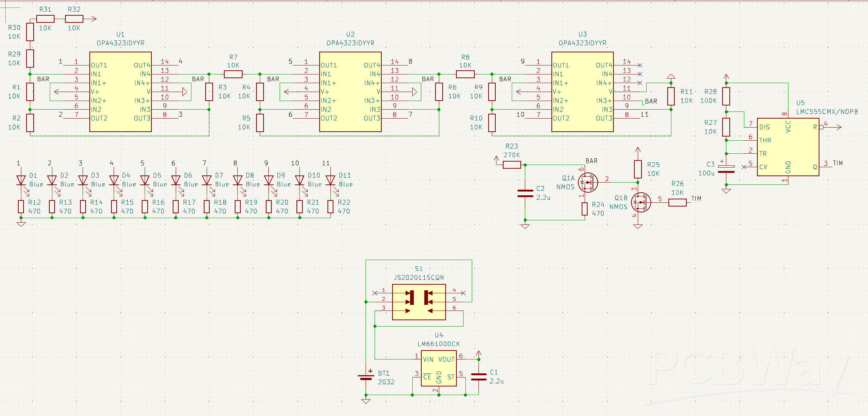Select the U2 OPA4323IDYYR op-amp symbol
Screen dimensions: 868x416
tap(350, 92)
